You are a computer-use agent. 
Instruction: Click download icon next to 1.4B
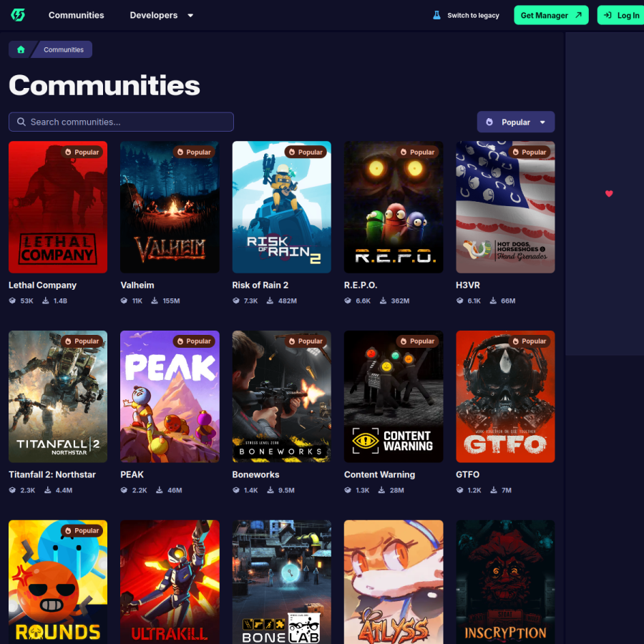pos(46,301)
